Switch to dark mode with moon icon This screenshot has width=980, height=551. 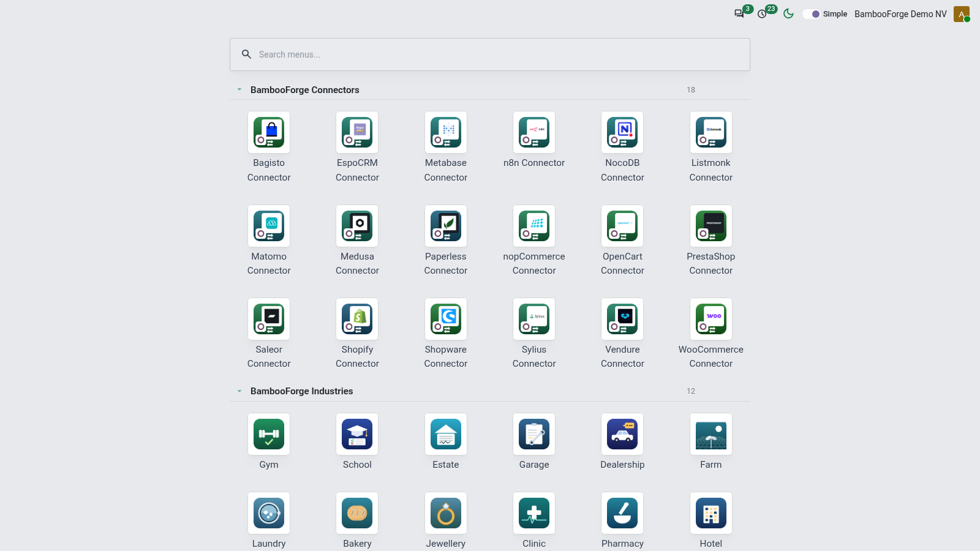point(788,13)
